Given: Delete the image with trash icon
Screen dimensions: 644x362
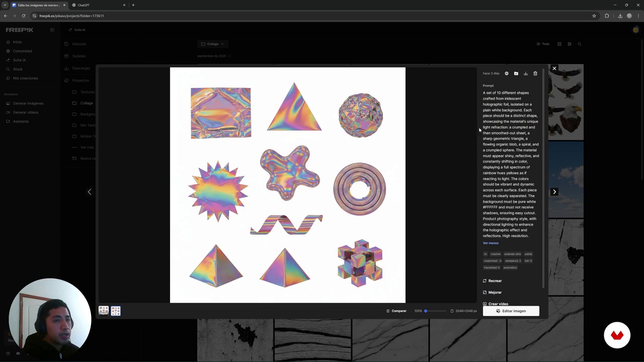Looking at the screenshot, I should tap(535, 73).
